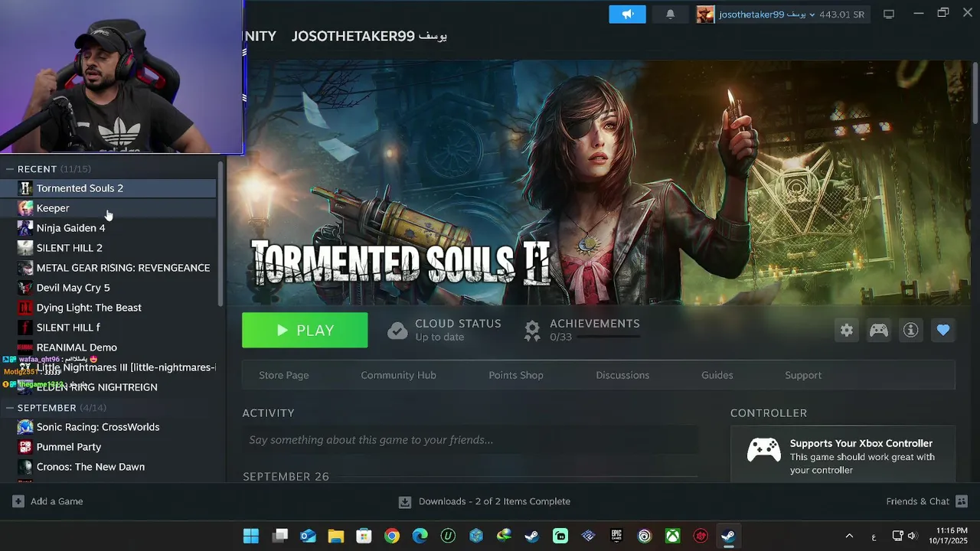980x551 pixels.
Task: Open Microsoft Edge from taskbar
Action: click(420, 536)
